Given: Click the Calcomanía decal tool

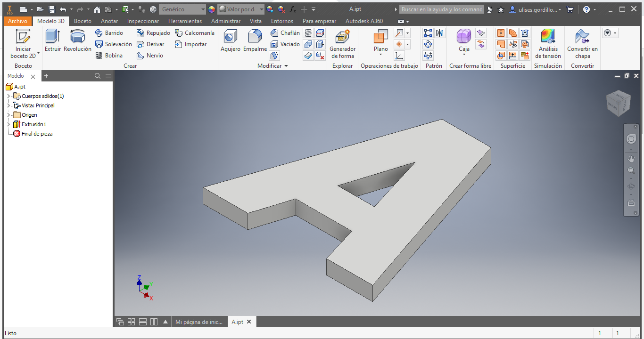Looking at the screenshot, I should point(194,33).
